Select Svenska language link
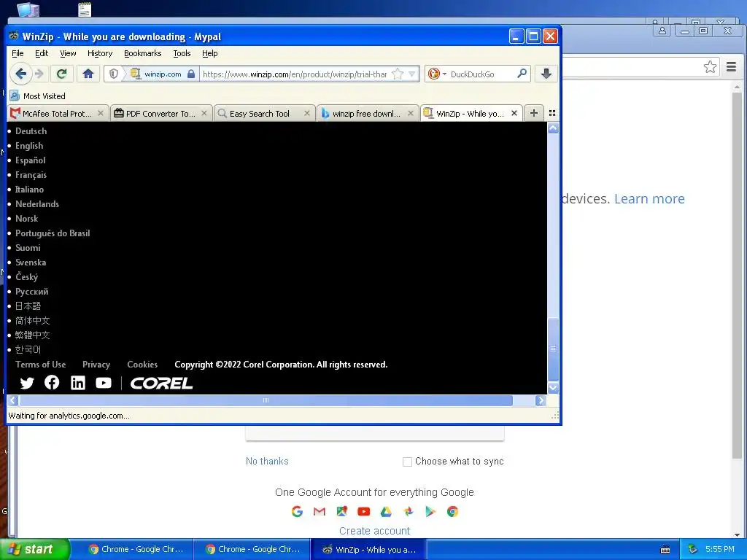Viewport: 747px width, 560px height. tap(31, 262)
